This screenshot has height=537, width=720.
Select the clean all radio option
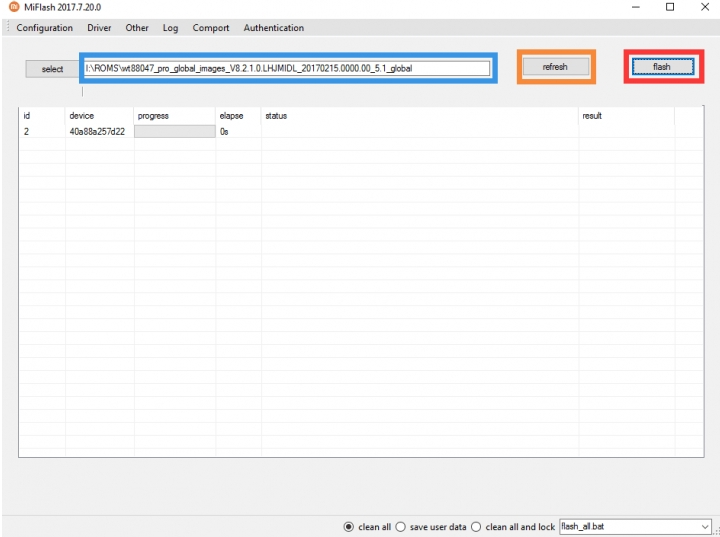click(349, 526)
